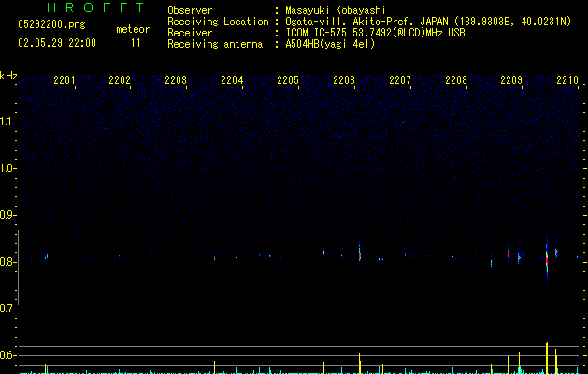Click the kHz axis unit label
Image resolution: width=588 pixels, height=374 pixels.
coord(8,76)
